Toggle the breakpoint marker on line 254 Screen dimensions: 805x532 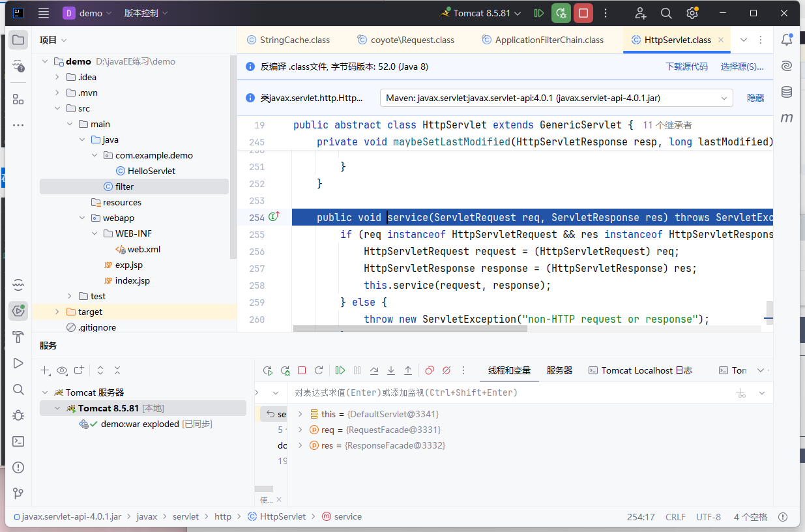(x=273, y=217)
